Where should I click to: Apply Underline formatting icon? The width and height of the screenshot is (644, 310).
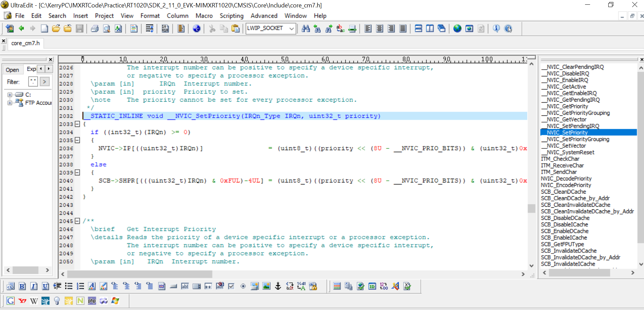tap(45, 286)
